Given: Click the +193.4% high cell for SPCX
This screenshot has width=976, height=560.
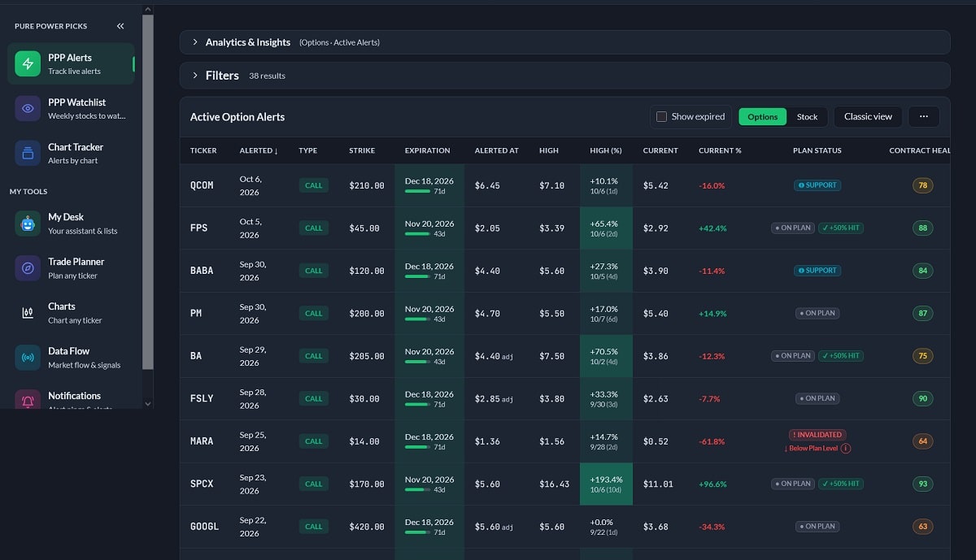Looking at the screenshot, I should (x=605, y=484).
